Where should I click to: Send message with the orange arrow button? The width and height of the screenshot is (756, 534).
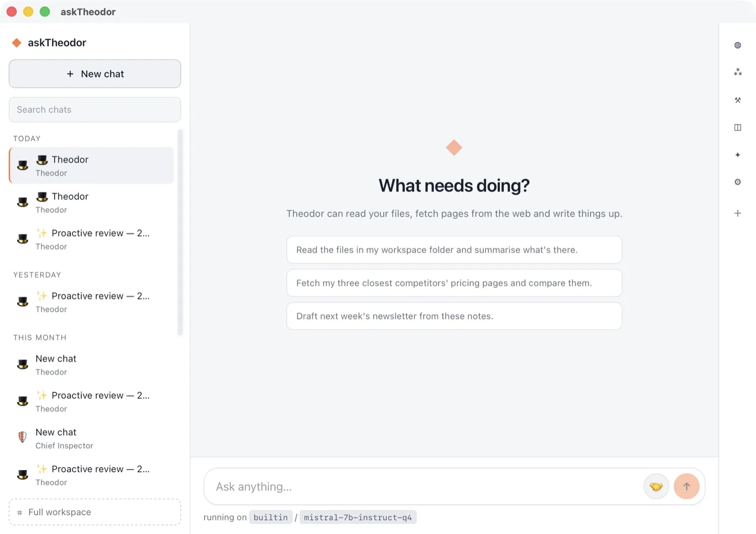686,487
